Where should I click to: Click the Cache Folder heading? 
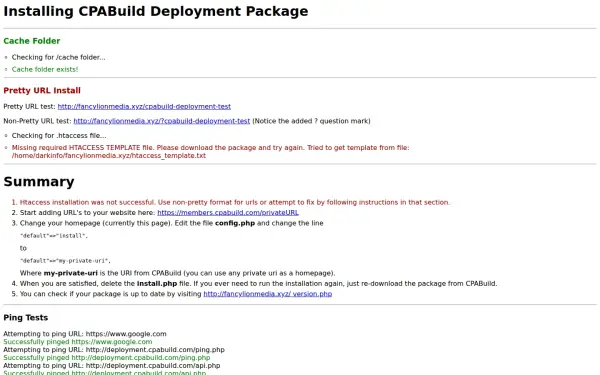tap(32, 41)
